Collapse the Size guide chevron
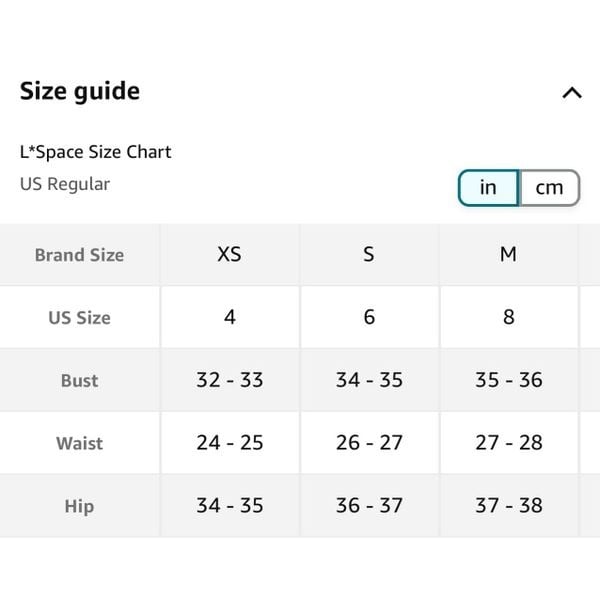The height and width of the screenshot is (600, 600). pos(572,93)
